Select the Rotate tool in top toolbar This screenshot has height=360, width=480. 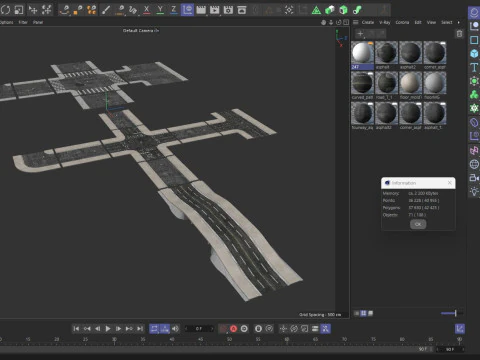click(x=5, y=10)
